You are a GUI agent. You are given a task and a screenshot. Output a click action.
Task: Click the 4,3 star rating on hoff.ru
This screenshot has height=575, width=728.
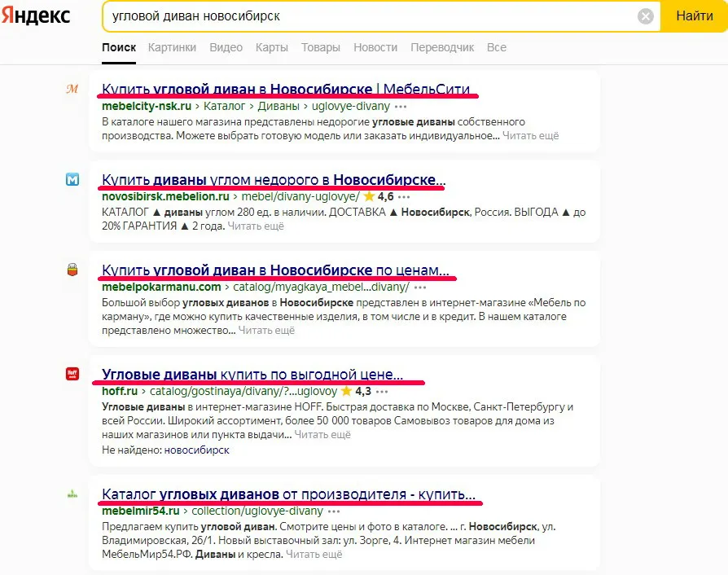(x=356, y=391)
